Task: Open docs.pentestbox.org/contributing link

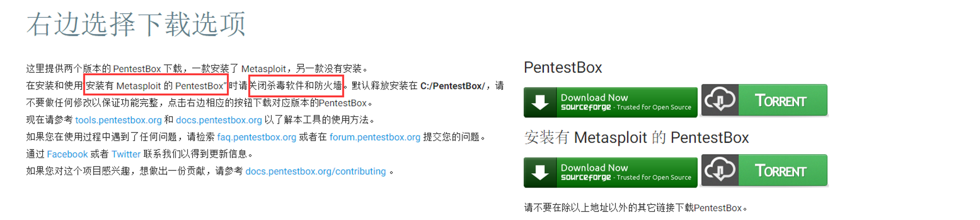Action: 316,171
